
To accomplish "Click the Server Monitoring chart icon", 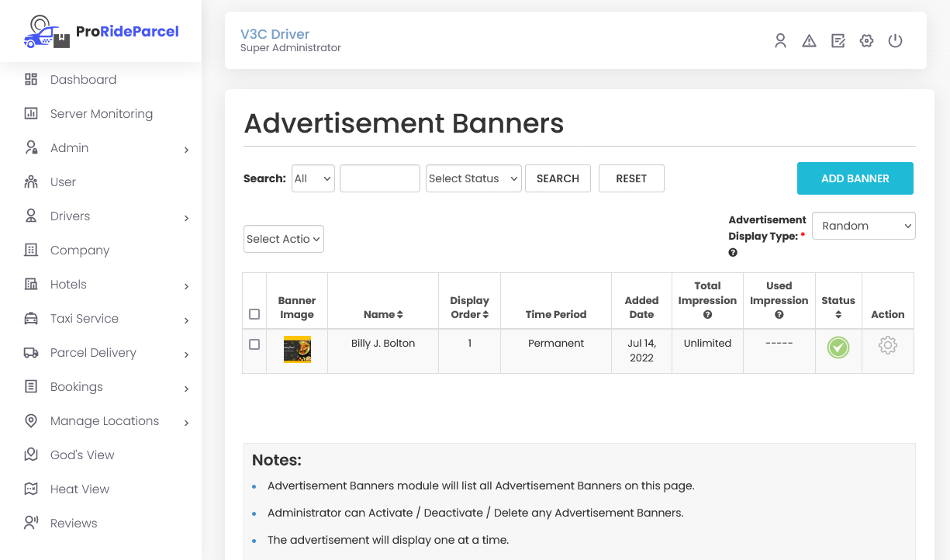I will click(31, 113).
